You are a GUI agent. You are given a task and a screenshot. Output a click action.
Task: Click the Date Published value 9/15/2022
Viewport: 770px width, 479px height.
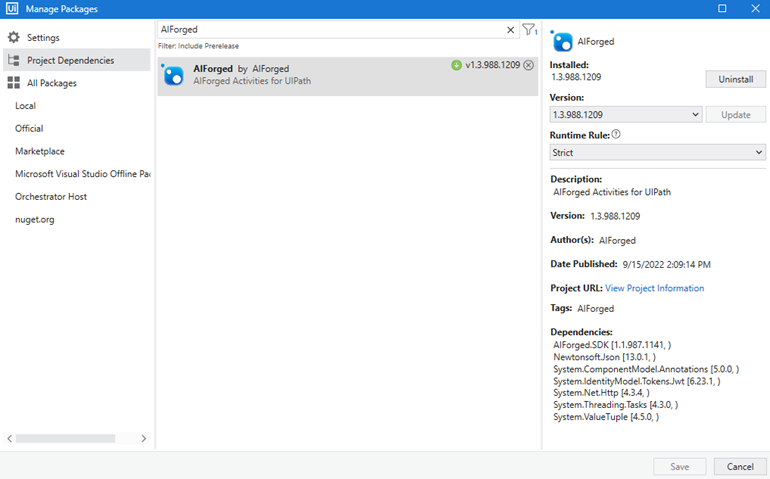click(x=666, y=264)
